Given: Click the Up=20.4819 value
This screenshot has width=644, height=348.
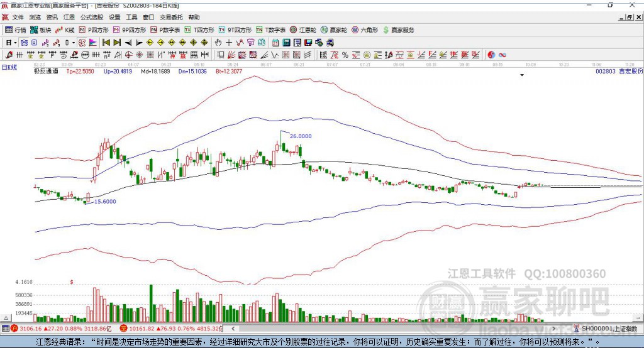Looking at the screenshot, I should 118,71.
